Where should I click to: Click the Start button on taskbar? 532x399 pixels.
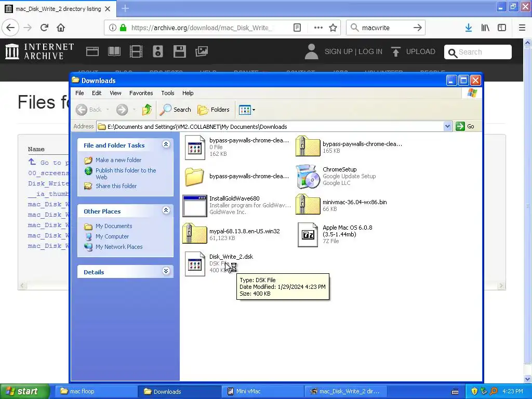[24, 391]
